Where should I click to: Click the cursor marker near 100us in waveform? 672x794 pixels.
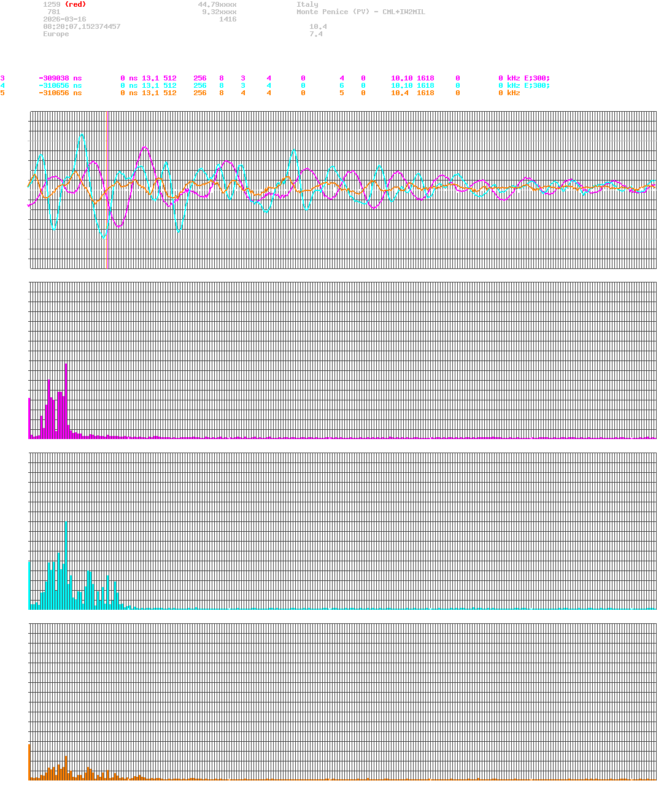(107, 189)
